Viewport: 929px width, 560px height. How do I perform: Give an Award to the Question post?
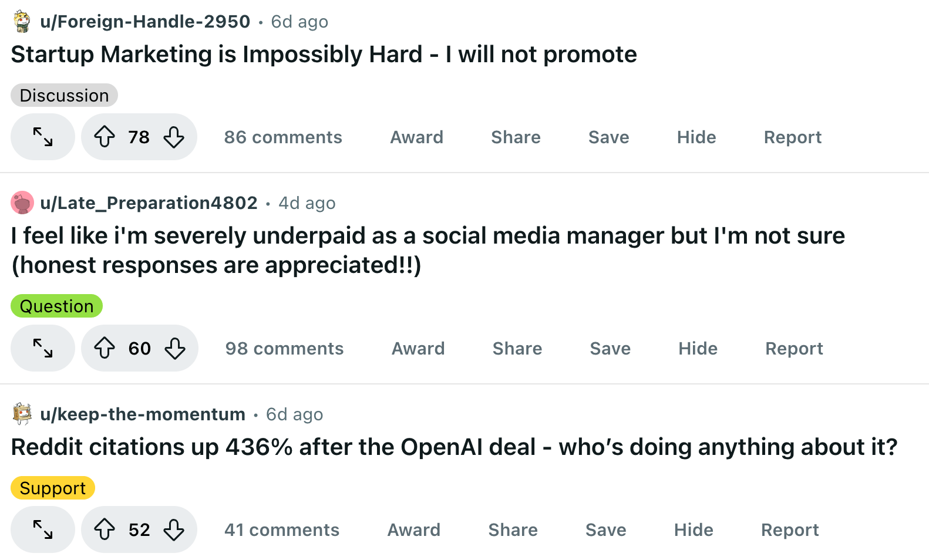(x=418, y=348)
